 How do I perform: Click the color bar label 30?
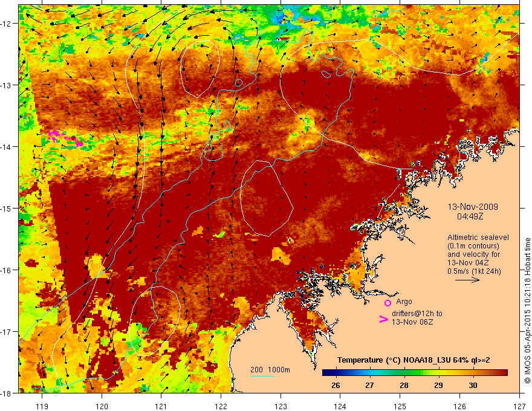pos(473,385)
